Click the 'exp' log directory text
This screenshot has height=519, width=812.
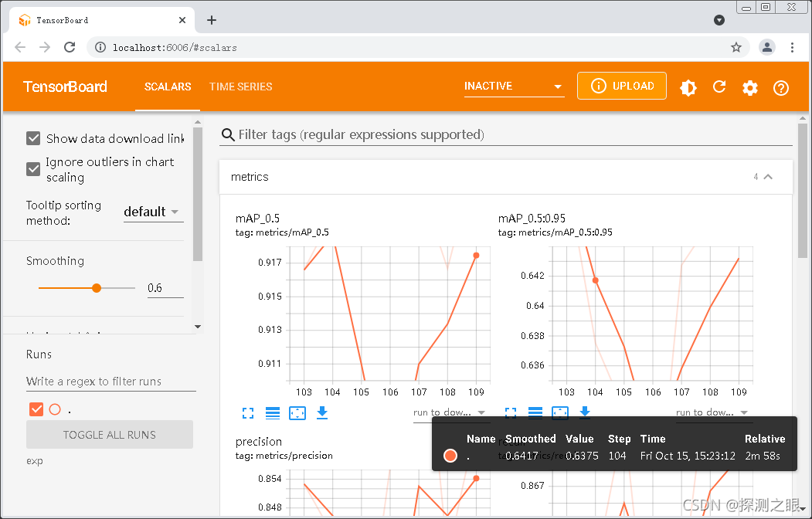pos(35,460)
